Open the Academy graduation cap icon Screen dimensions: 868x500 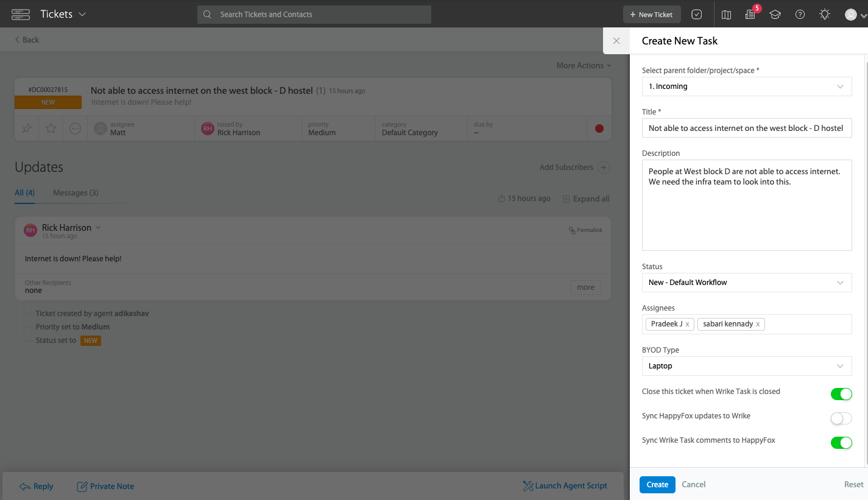pos(775,14)
